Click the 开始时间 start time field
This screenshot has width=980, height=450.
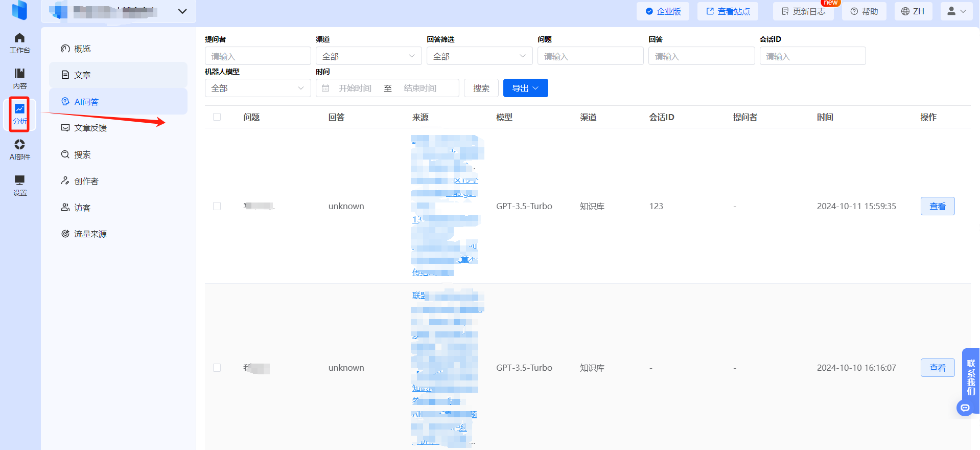tap(355, 88)
